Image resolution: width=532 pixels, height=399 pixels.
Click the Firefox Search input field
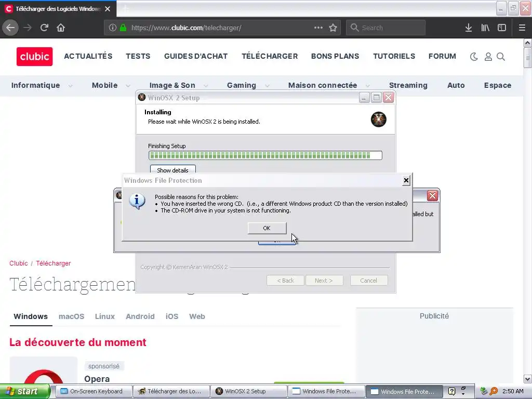386,28
